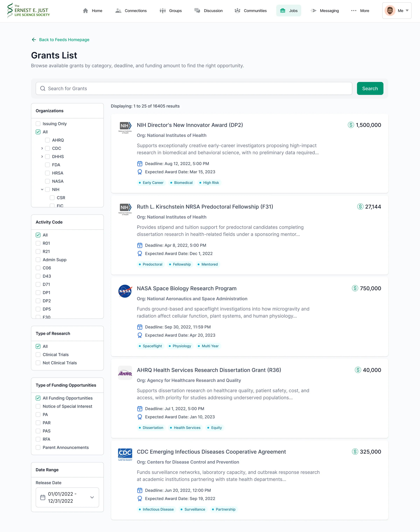Open the Messaging menu item
The height and width of the screenshot is (532, 420).
pos(325,11)
